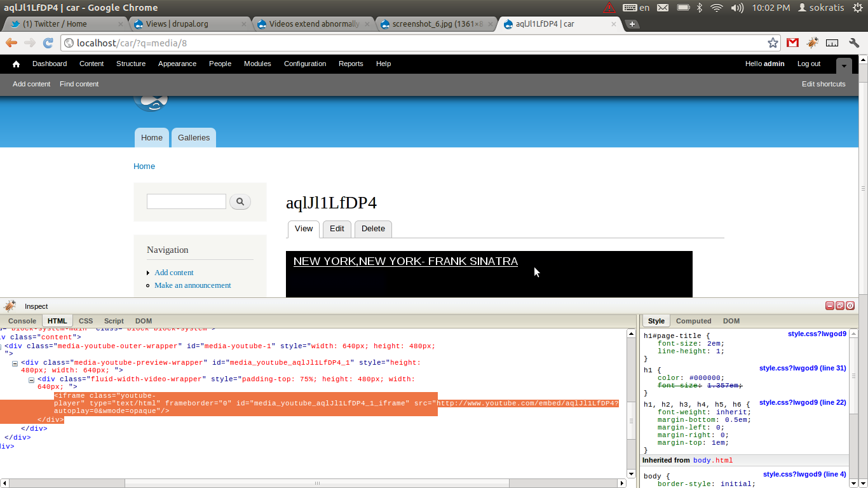Open the system power menu icon
This screenshot has width=868, height=488.
click(858, 8)
